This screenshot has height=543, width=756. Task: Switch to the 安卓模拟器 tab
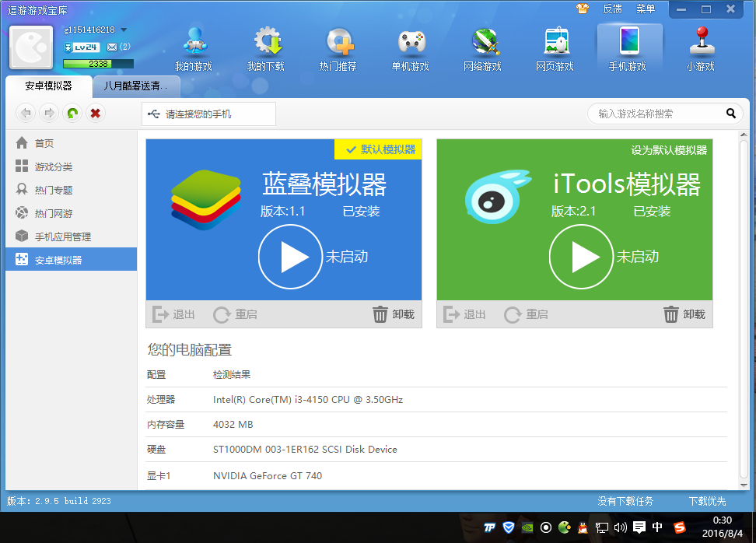tap(49, 86)
